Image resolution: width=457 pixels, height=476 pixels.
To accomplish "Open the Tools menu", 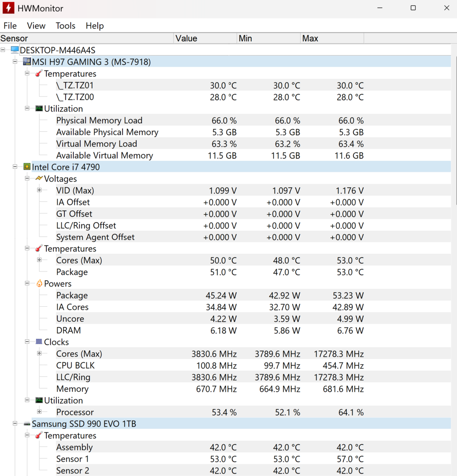I will pyautogui.click(x=65, y=26).
